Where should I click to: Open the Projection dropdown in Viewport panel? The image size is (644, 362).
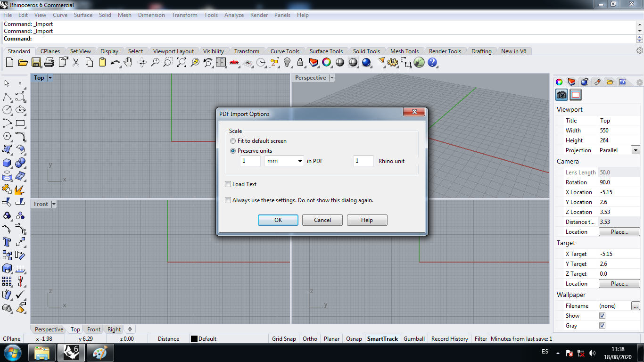(636, 150)
